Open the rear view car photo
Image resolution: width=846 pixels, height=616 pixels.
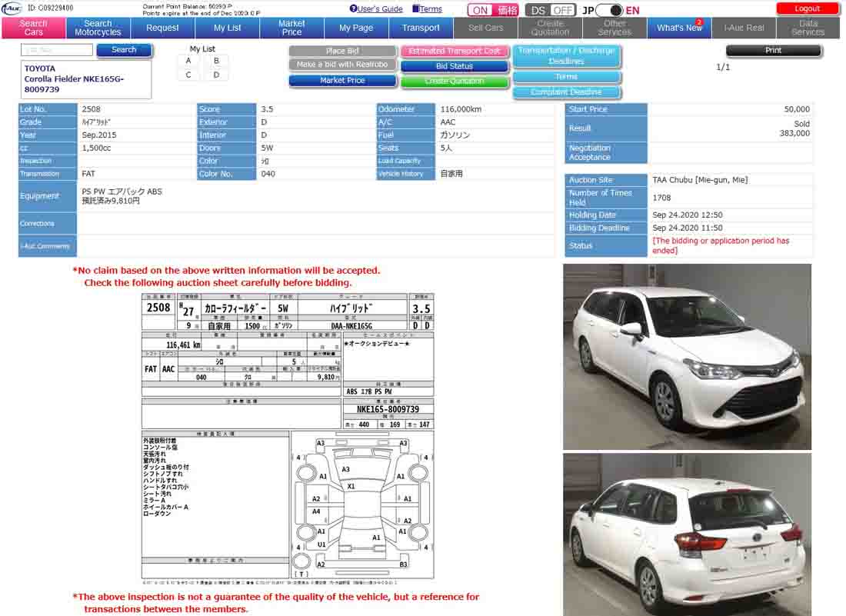tap(687, 534)
